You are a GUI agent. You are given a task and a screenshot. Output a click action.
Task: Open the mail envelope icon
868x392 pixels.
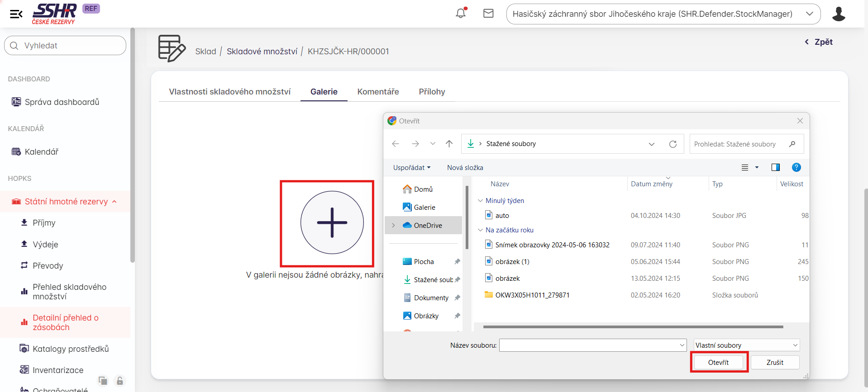click(x=488, y=14)
